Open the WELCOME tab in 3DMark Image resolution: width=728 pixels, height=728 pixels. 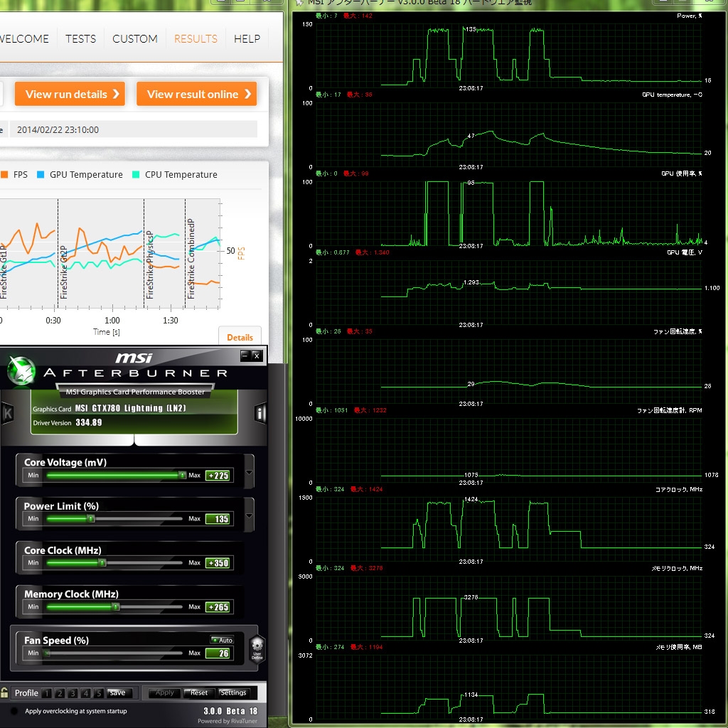click(24, 38)
